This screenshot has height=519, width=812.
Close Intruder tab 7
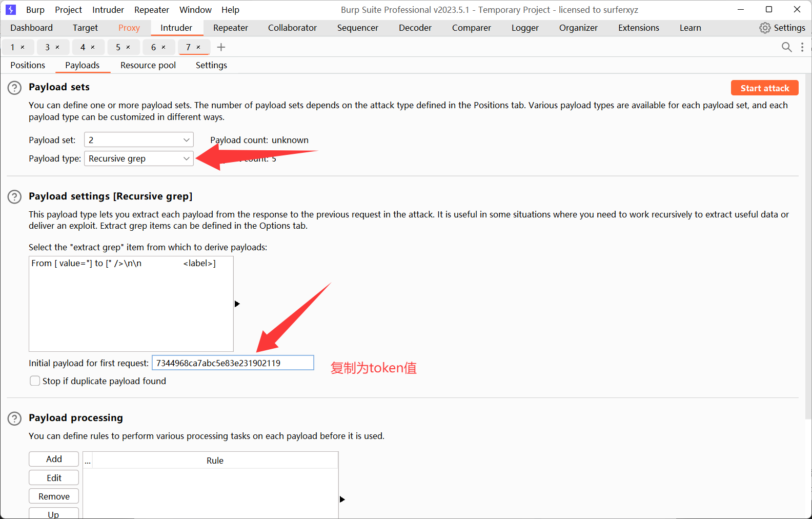click(198, 47)
